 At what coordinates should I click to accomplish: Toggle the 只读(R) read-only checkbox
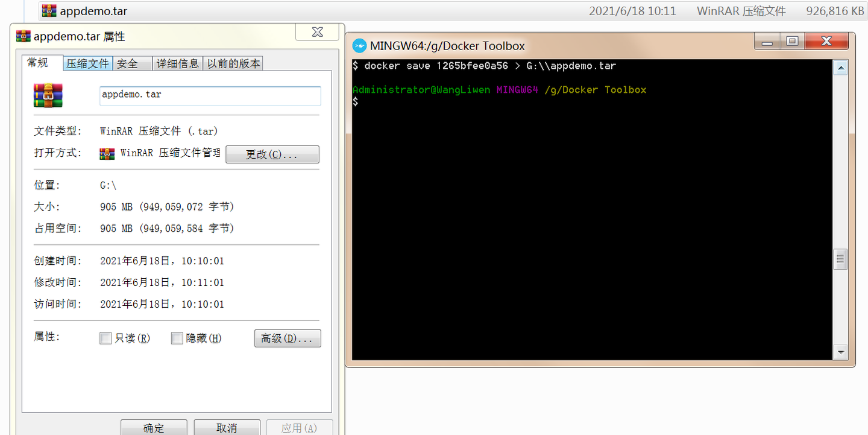[105, 338]
